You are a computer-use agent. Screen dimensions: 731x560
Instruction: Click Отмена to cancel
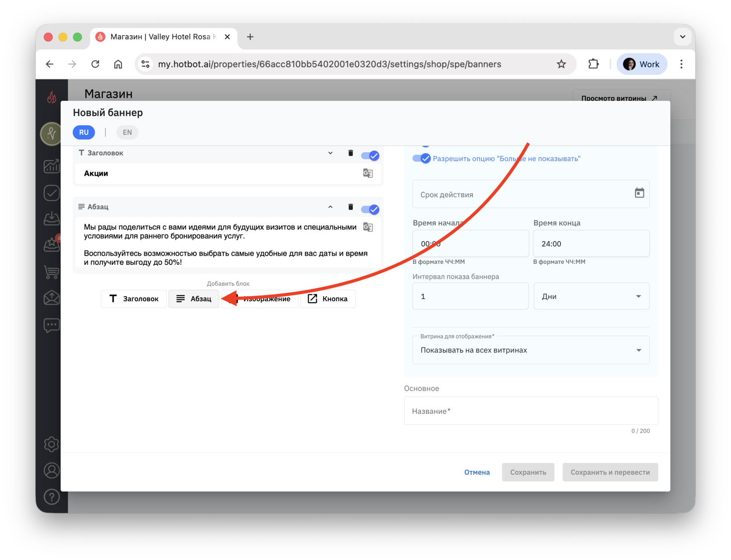click(477, 472)
